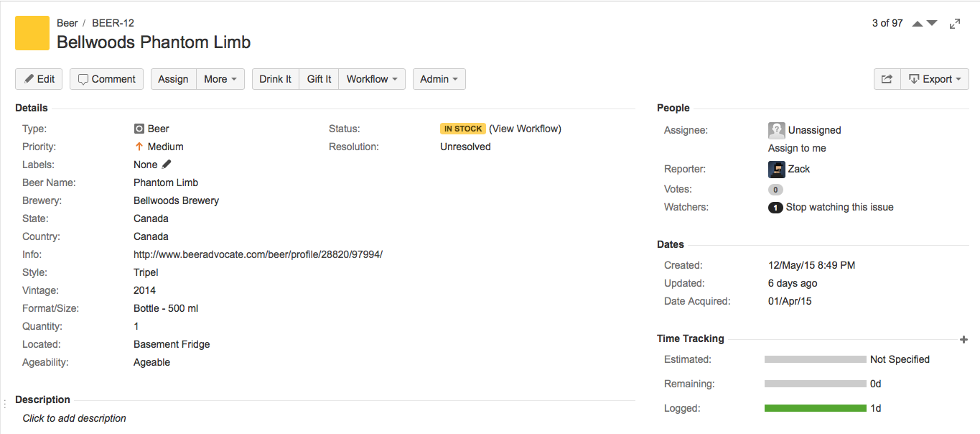Image resolution: width=980 pixels, height=434 pixels.
Task: Click the Not Specified estimate text
Action: [900, 359]
